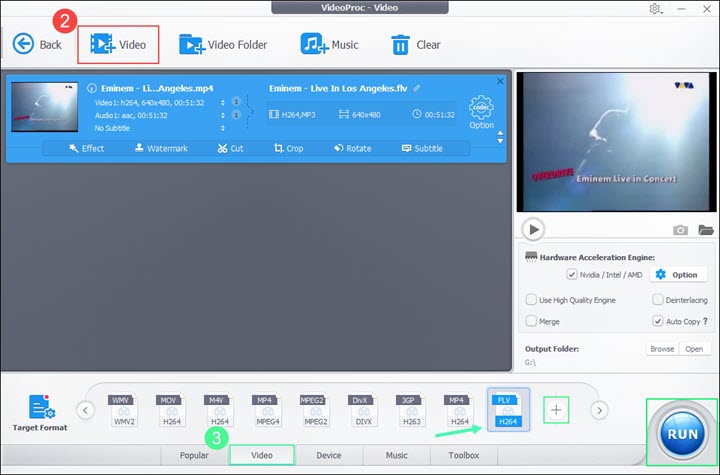Choose the WMV WMV2 format
The image size is (720, 475).
124,410
